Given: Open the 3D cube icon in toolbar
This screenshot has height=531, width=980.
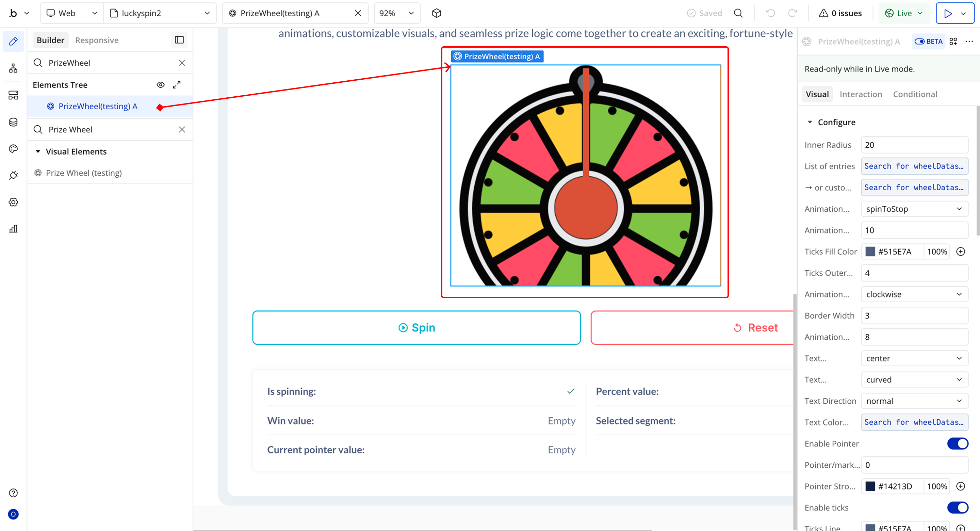Looking at the screenshot, I should pyautogui.click(x=436, y=13).
